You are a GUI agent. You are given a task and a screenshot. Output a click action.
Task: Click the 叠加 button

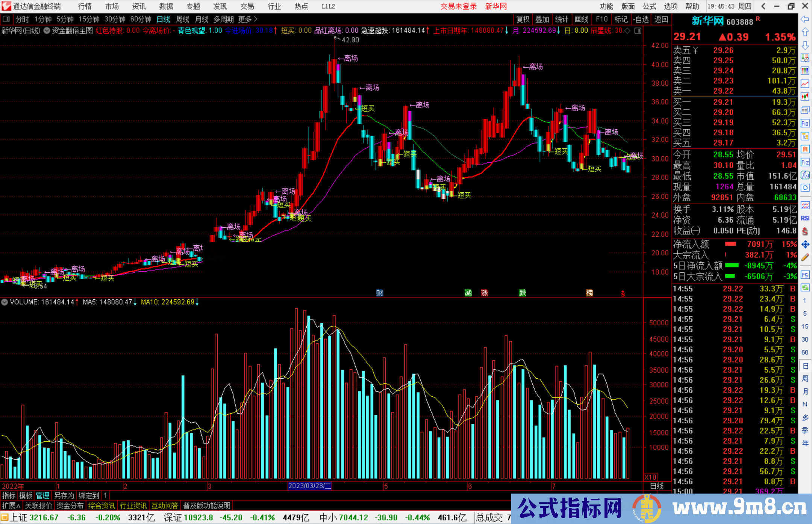[x=542, y=19]
